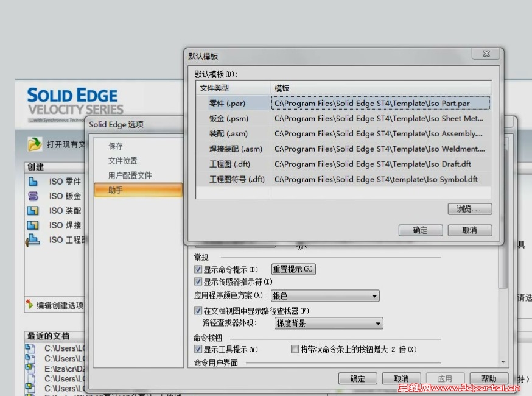
Task: Click the ISO 焊接 weldment icon
Action: pos(33,225)
